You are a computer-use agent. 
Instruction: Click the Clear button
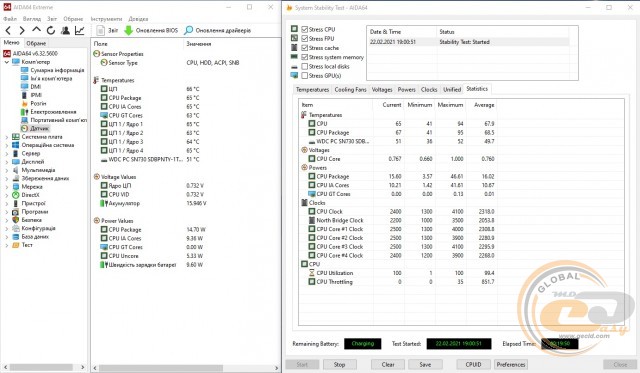388,364
